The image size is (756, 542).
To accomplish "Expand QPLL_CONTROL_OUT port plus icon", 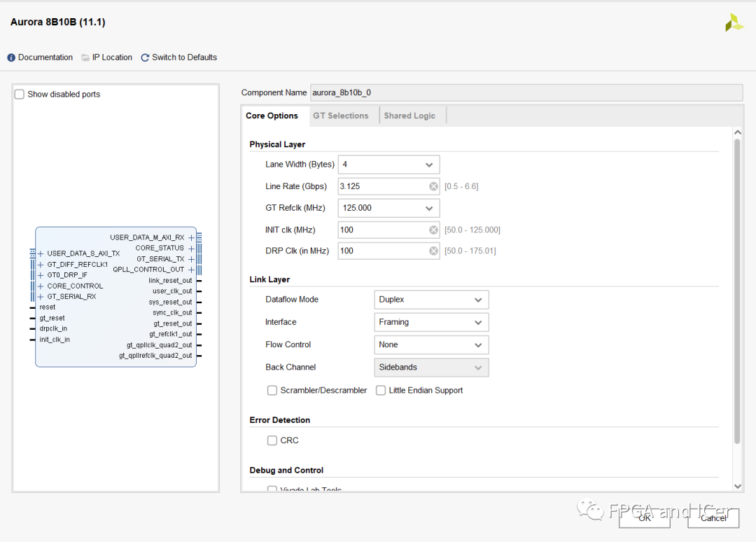I will tap(191, 270).
